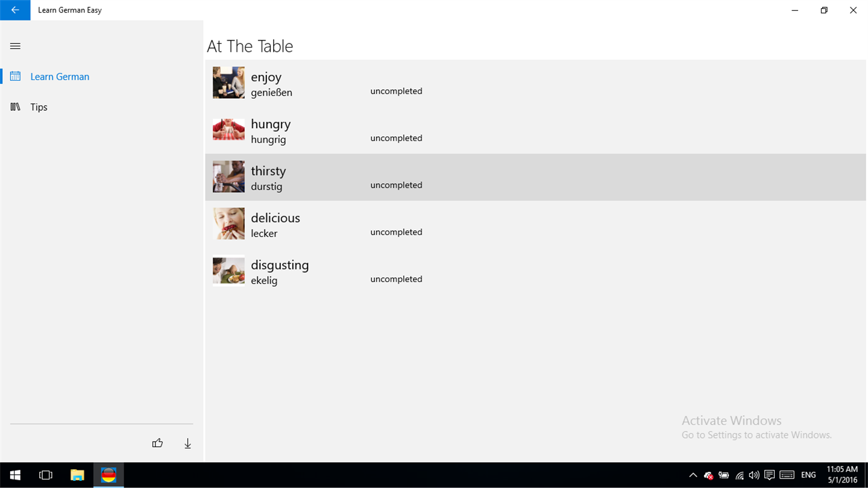Click the Learn German Easy taskbar icon

click(x=108, y=475)
